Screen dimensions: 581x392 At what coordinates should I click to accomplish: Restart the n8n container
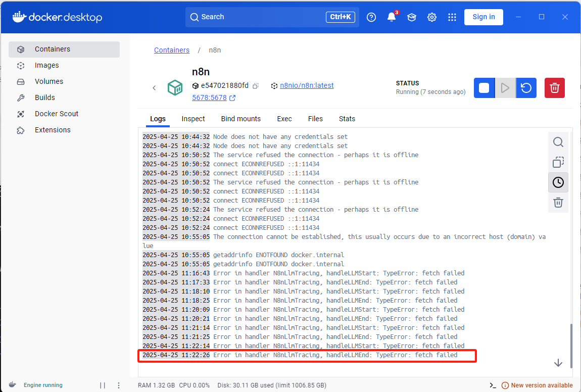pyautogui.click(x=526, y=88)
